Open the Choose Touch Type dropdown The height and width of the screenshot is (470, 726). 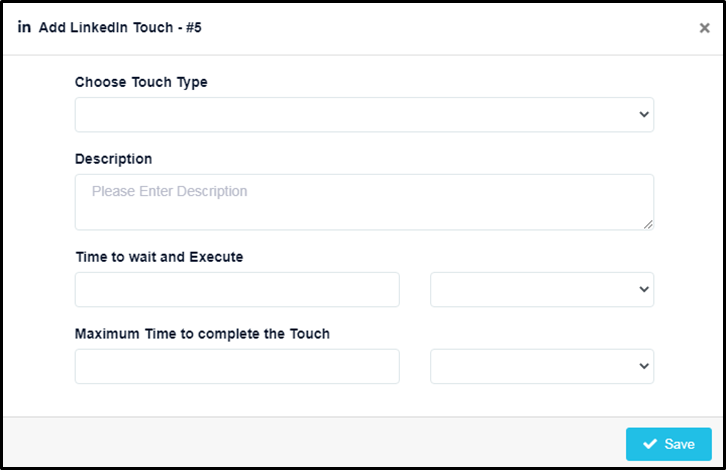tap(364, 114)
